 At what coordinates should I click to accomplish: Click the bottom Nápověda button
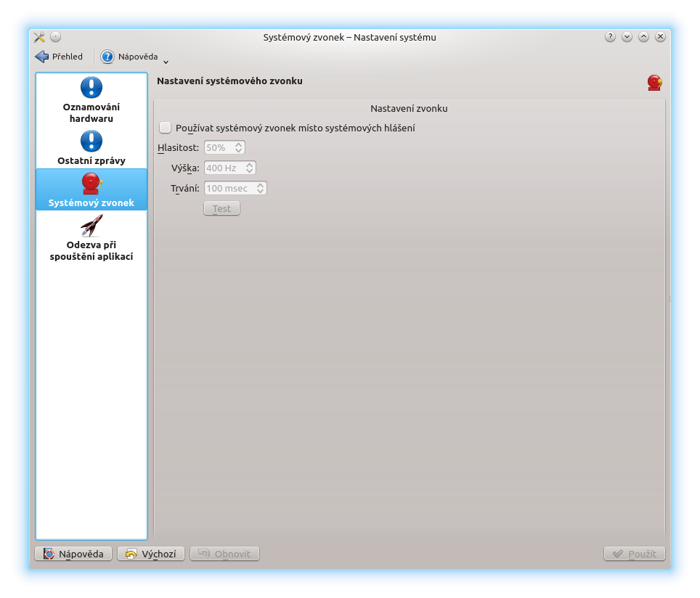pyautogui.click(x=73, y=554)
